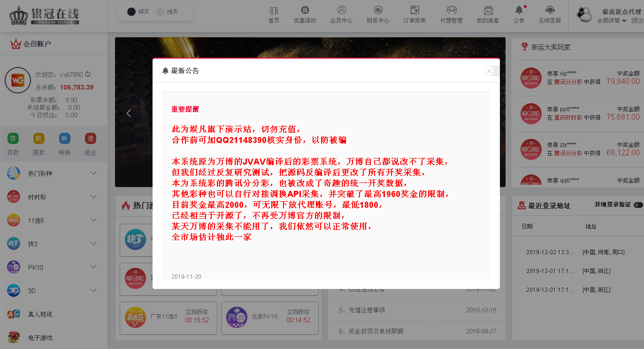Image resolution: width=644 pixels, height=349 pixels.
Task: Refresh balance icon beside cs67890
Action: 88,74
